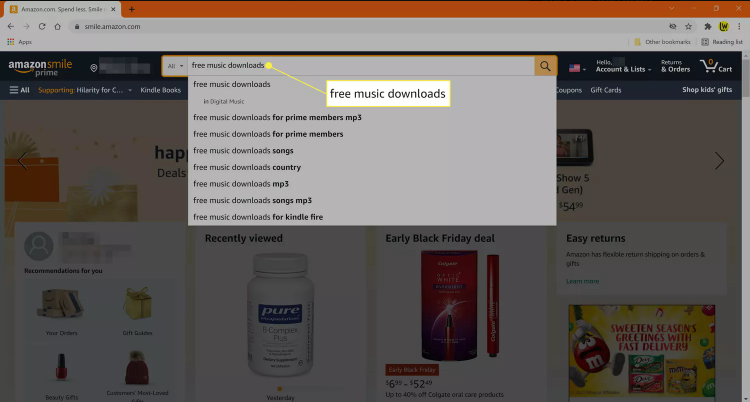This screenshot has height=402, width=750.
Task: Select suggestion 'free music downloads' in Digital Music
Action: [x=223, y=101]
